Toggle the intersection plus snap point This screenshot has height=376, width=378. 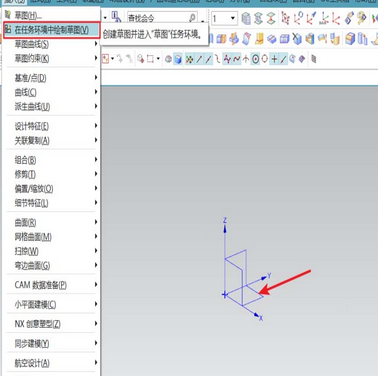point(274,59)
